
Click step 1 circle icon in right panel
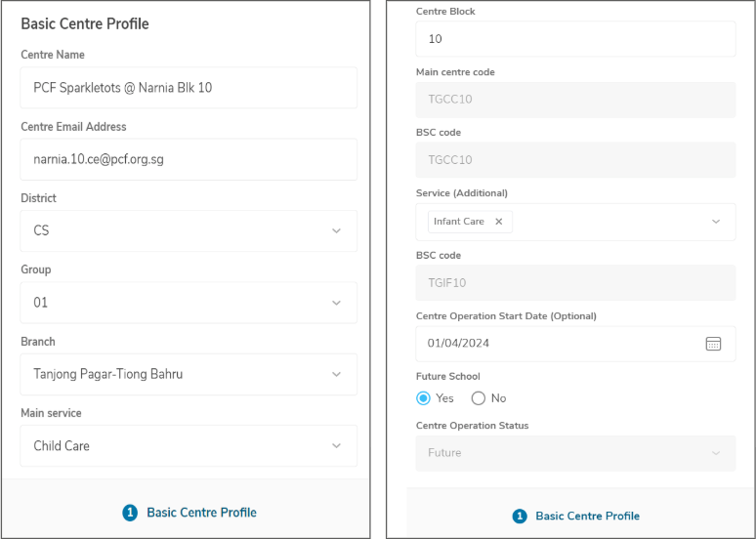click(520, 517)
